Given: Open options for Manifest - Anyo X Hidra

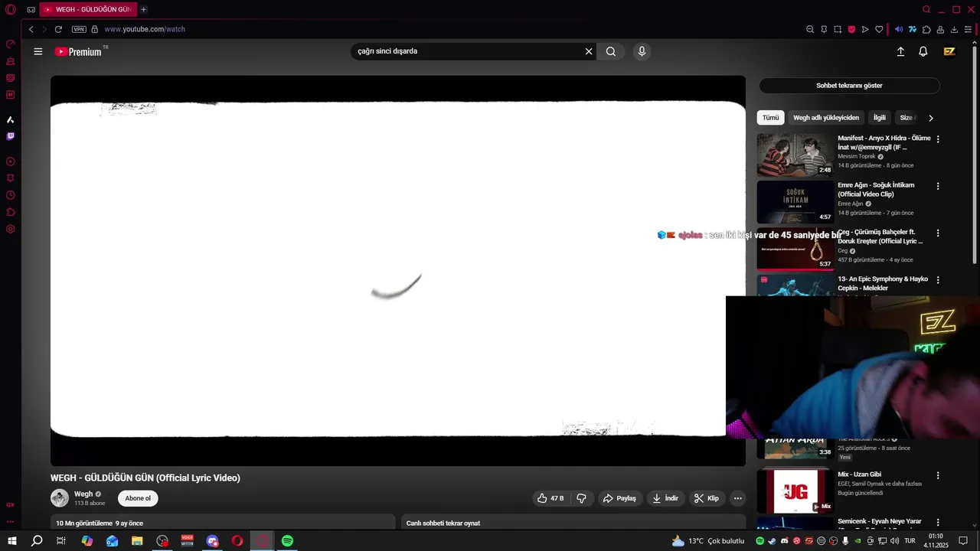Looking at the screenshot, I should pyautogui.click(x=938, y=139).
